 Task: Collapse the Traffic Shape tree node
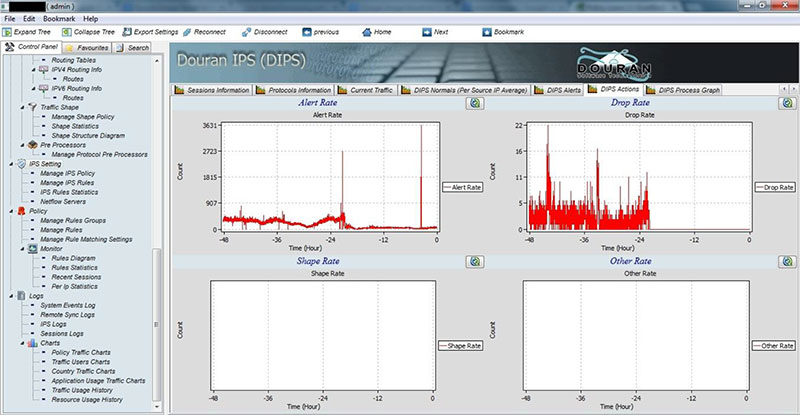coord(22,108)
